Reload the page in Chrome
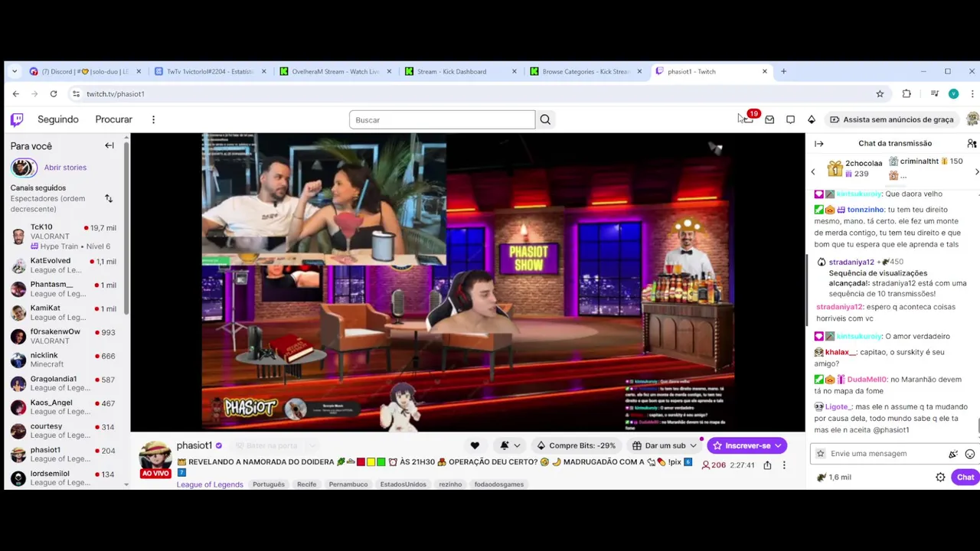Screen dimensions: 980x551 click(x=54, y=93)
